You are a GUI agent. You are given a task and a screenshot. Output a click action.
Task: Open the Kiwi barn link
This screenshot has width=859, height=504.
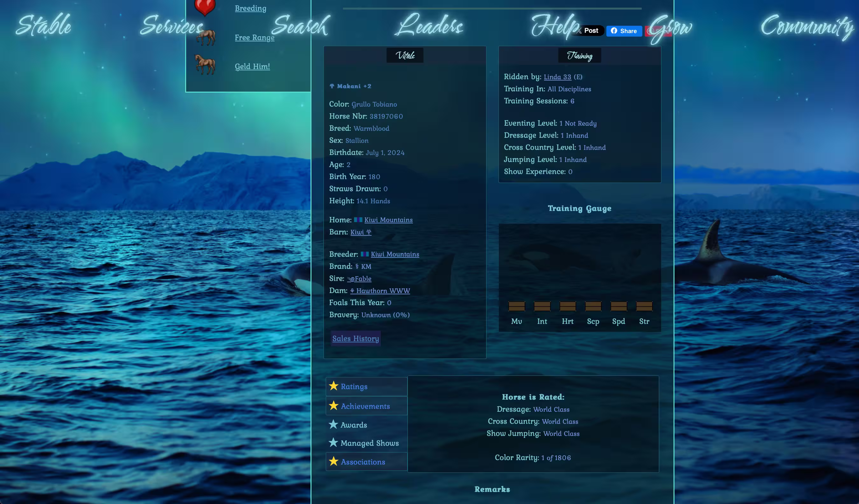click(361, 232)
